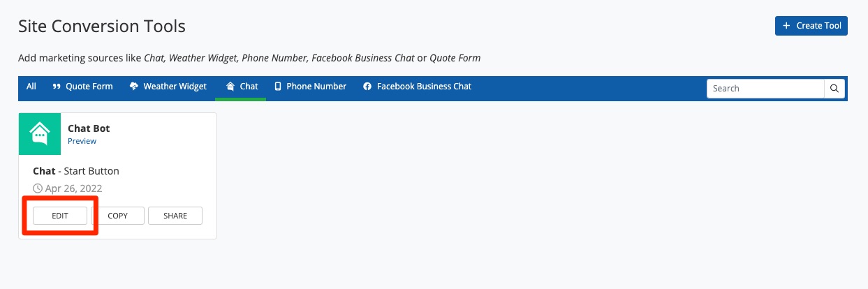Image resolution: width=868 pixels, height=289 pixels.
Task: Click the weather cloud icon
Action: 134,87
